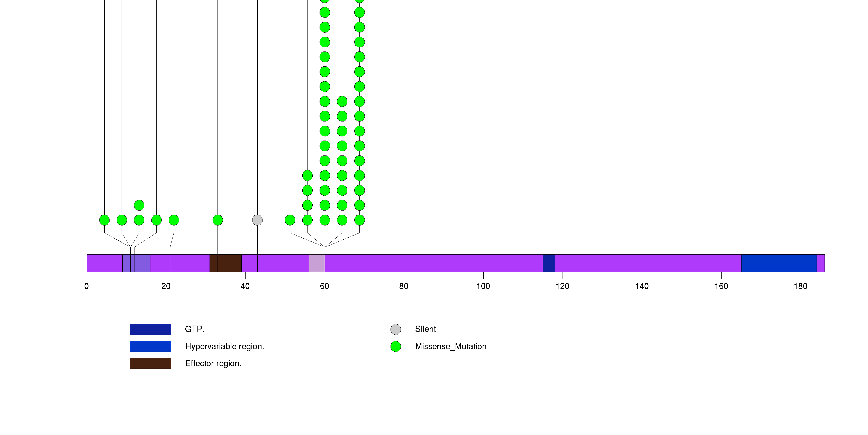868x435 pixels.
Task: Click the lone green lollipop above the effector region
Action: point(218,220)
